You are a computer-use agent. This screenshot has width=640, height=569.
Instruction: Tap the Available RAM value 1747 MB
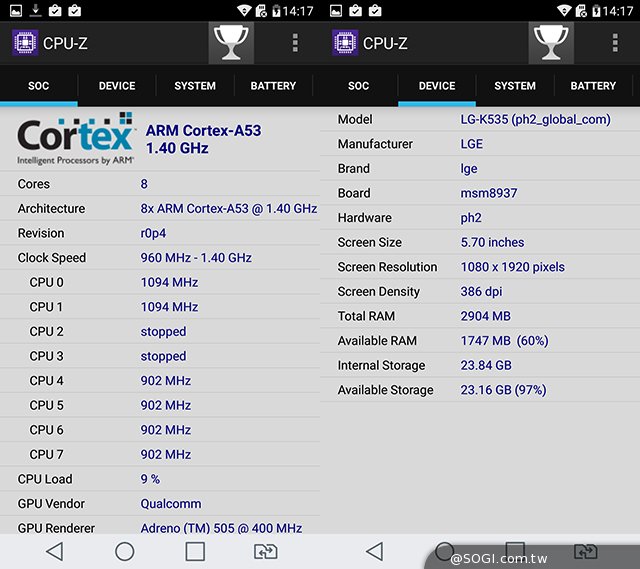(x=504, y=340)
